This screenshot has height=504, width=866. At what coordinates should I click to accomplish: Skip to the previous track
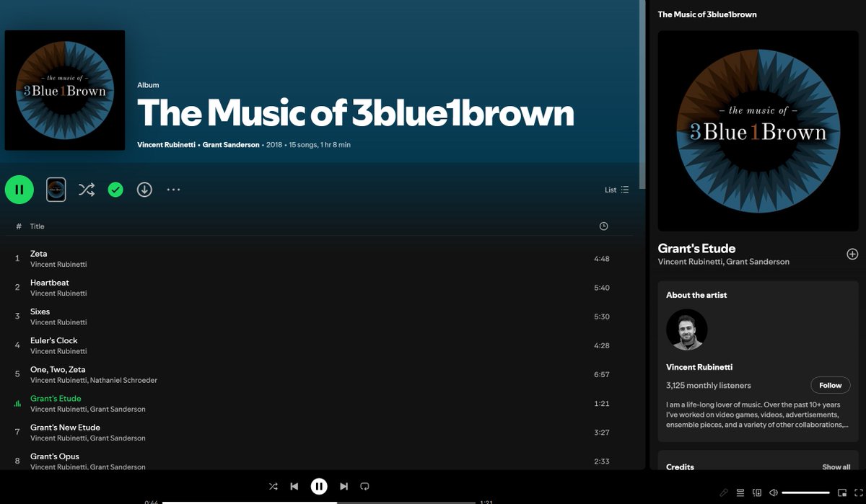click(x=294, y=487)
